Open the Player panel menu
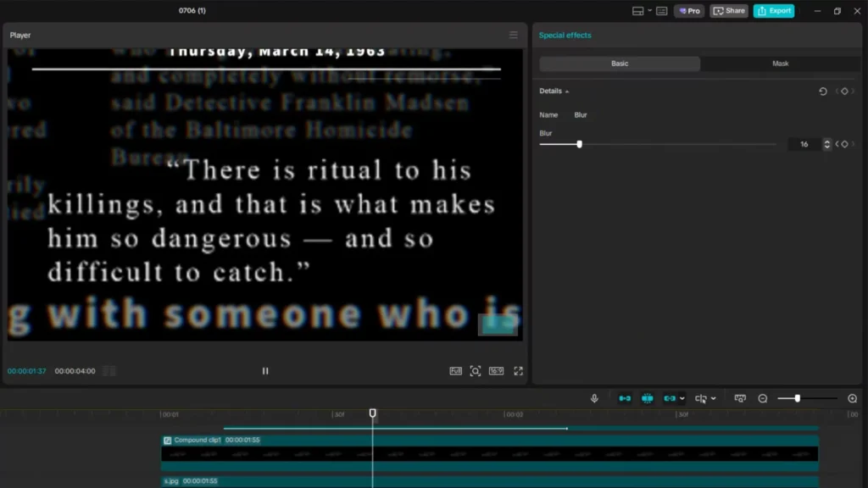Viewport: 868px width, 488px height. coord(514,35)
